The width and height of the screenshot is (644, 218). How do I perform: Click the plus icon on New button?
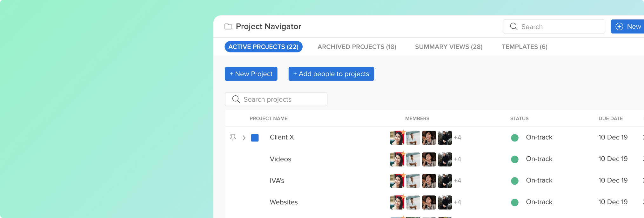pyautogui.click(x=619, y=26)
